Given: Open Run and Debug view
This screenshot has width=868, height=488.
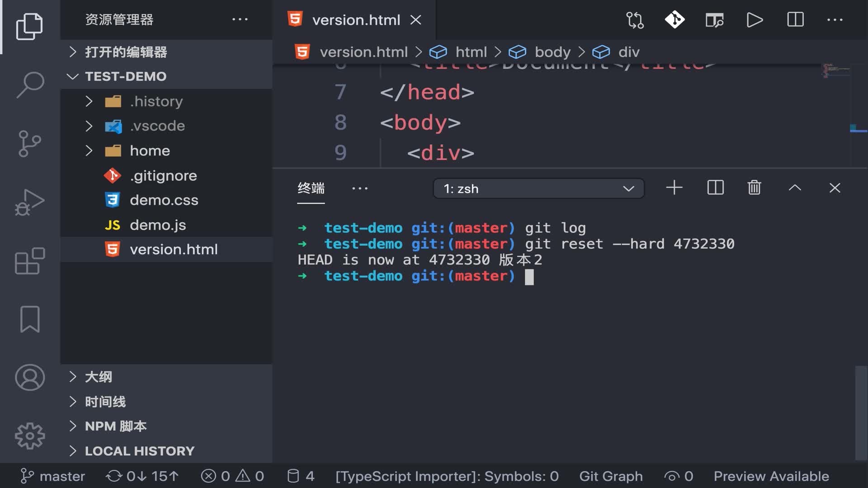Looking at the screenshot, I should (30, 203).
